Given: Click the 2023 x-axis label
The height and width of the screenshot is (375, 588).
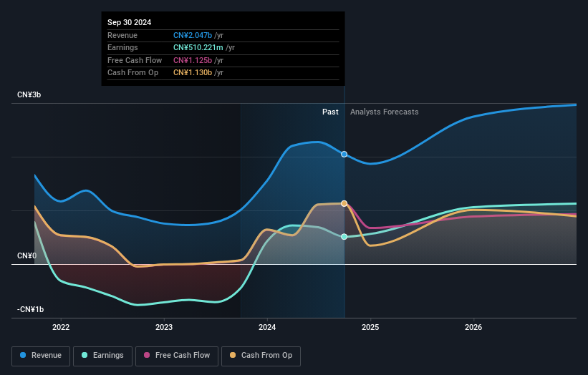Looking at the screenshot, I should (164, 327).
